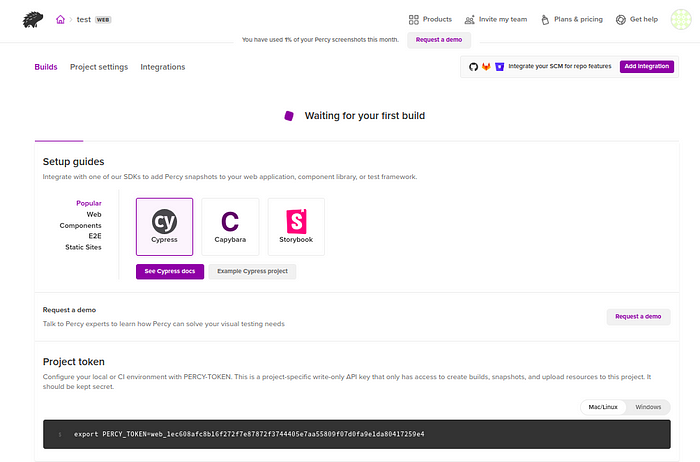Image resolution: width=700 pixels, height=462 pixels.
Task: Open the Project settings tab
Action: tap(99, 67)
